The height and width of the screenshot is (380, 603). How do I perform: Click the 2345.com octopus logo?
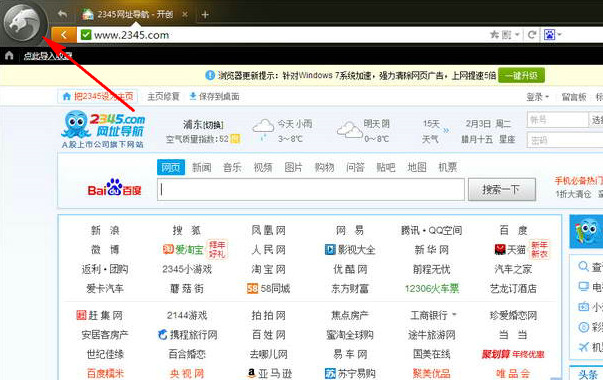[103, 129]
